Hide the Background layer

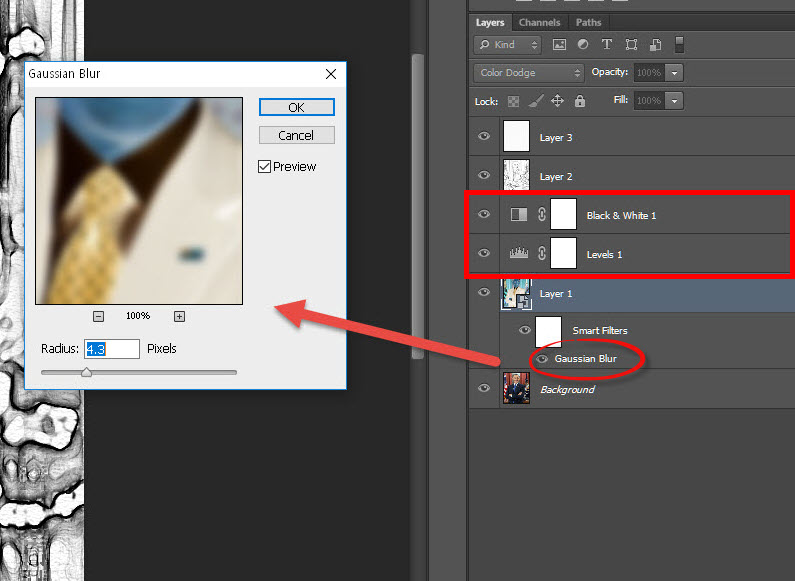[x=484, y=388]
